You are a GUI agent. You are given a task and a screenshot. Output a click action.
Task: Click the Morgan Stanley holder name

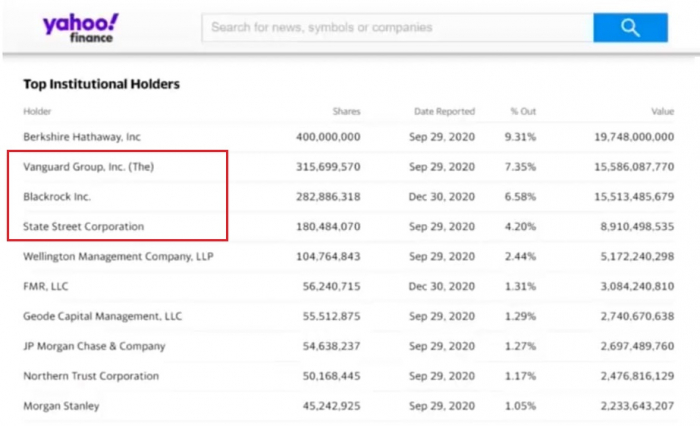(61, 406)
